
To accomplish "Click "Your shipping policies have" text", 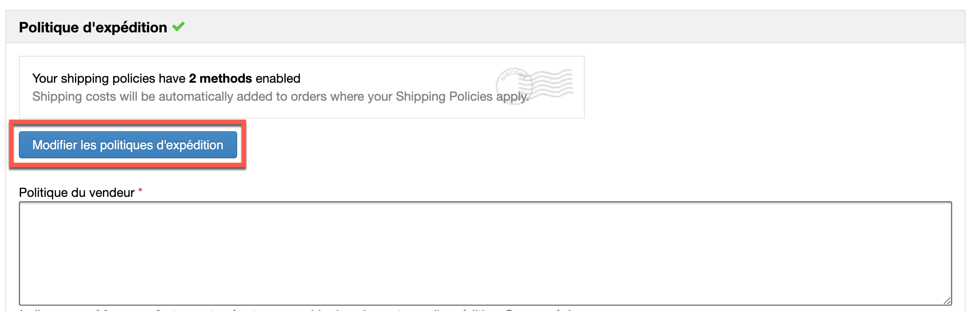I will point(109,78).
